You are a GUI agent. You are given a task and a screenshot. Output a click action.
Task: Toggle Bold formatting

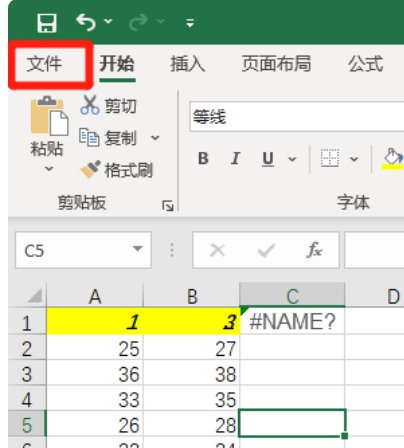click(x=203, y=158)
